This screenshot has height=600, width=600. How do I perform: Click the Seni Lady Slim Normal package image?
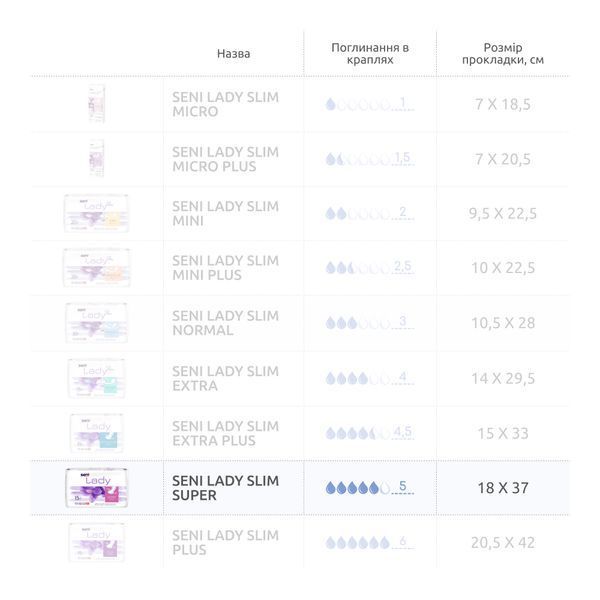96,323
